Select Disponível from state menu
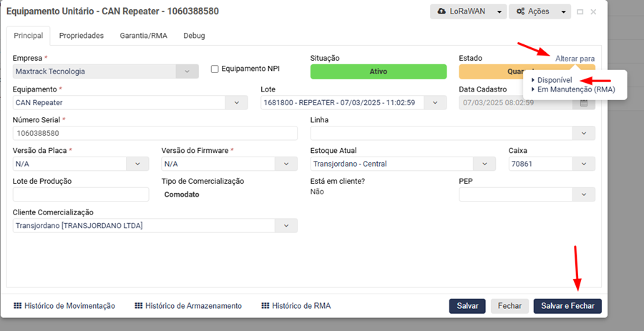The height and width of the screenshot is (331, 644). tap(555, 80)
